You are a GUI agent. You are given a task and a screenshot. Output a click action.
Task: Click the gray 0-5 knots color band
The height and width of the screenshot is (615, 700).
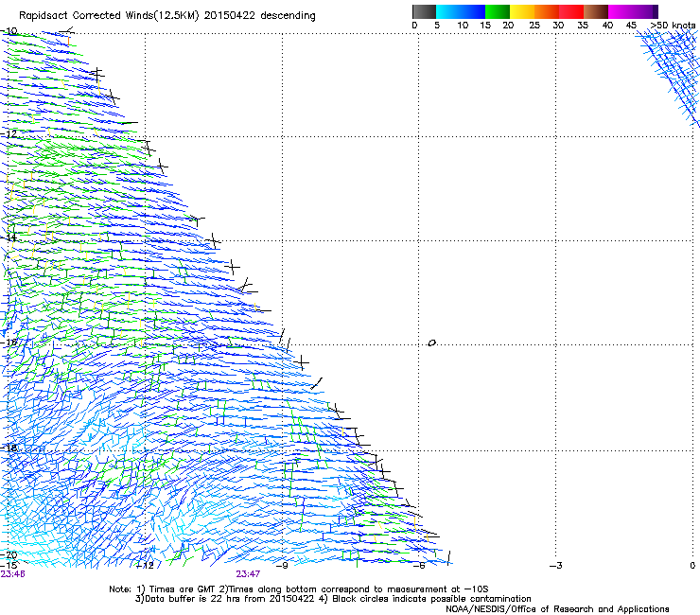[424, 11]
